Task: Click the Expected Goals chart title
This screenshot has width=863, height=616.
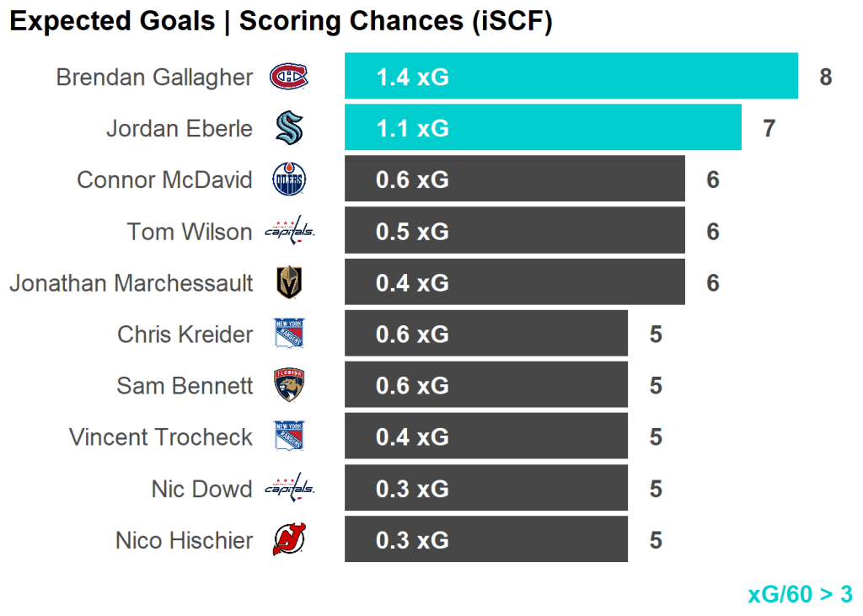Action: 280,22
